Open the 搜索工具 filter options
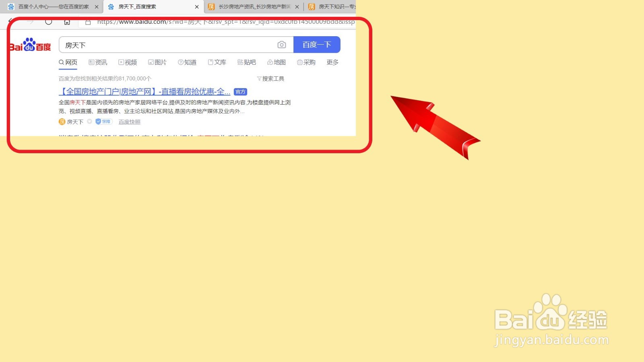Viewport: 644px width, 362px height. click(270, 79)
